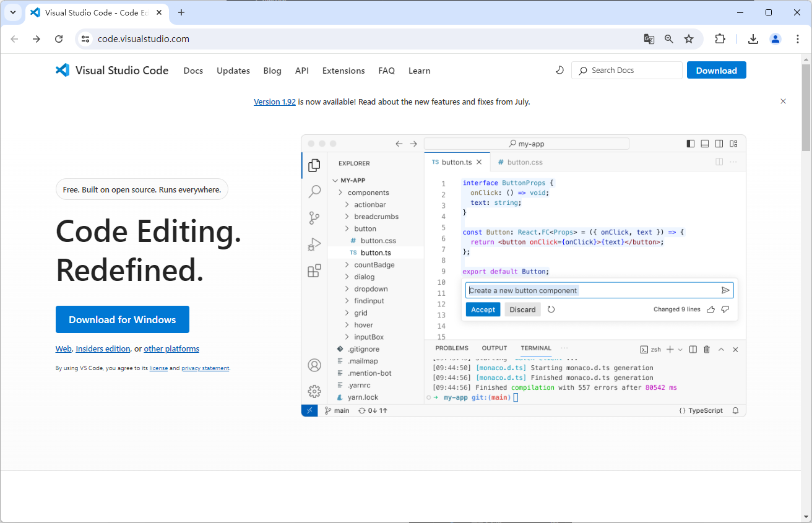The image size is (812, 523).
Task: Open the API menu item
Action: 302,71
